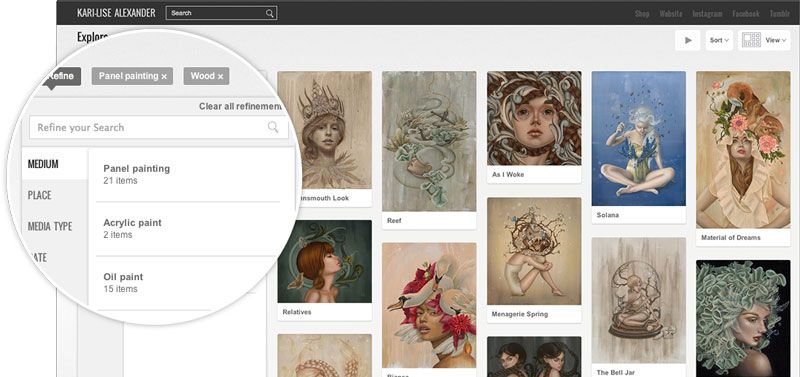
Task: Click Clear all refinements link
Action: pyautogui.click(x=240, y=106)
